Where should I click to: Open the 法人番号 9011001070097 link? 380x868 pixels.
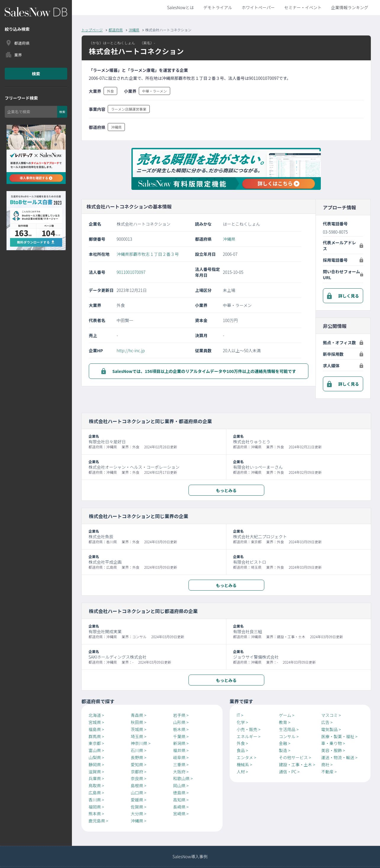coord(131,272)
